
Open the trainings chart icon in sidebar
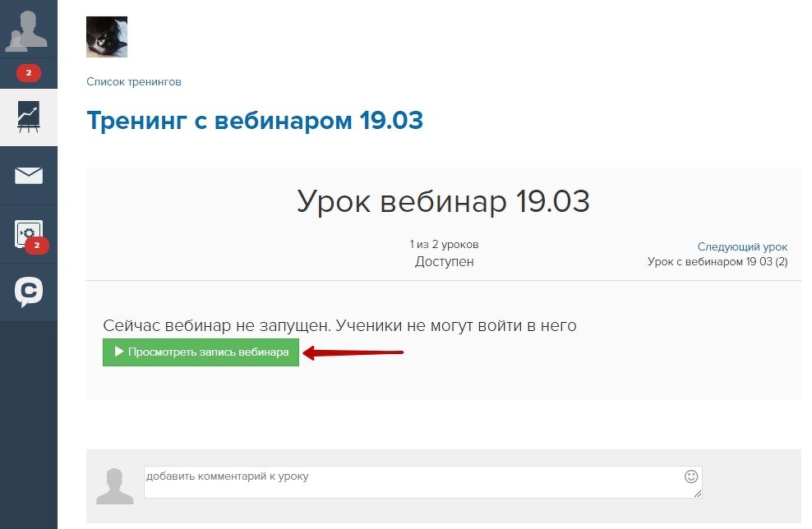pyautogui.click(x=29, y=117)
